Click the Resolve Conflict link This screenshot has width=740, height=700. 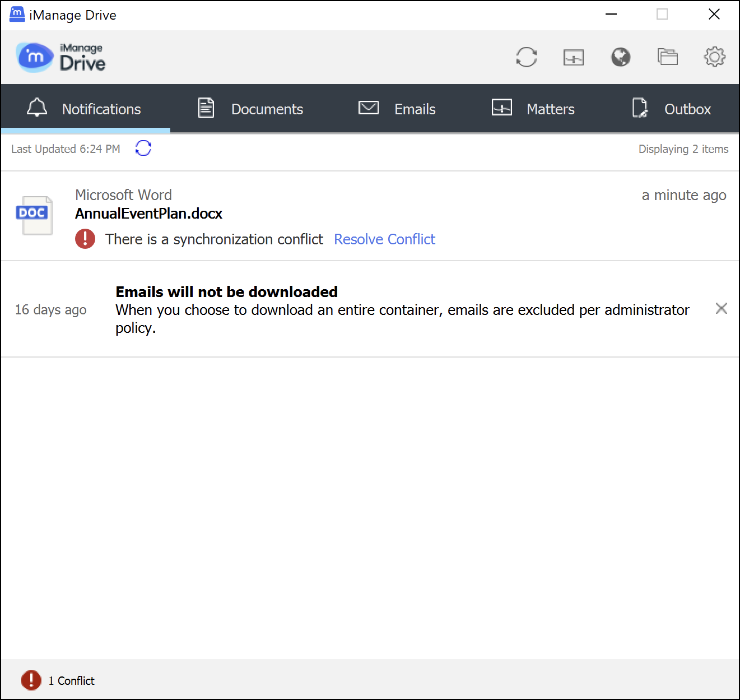384,239
